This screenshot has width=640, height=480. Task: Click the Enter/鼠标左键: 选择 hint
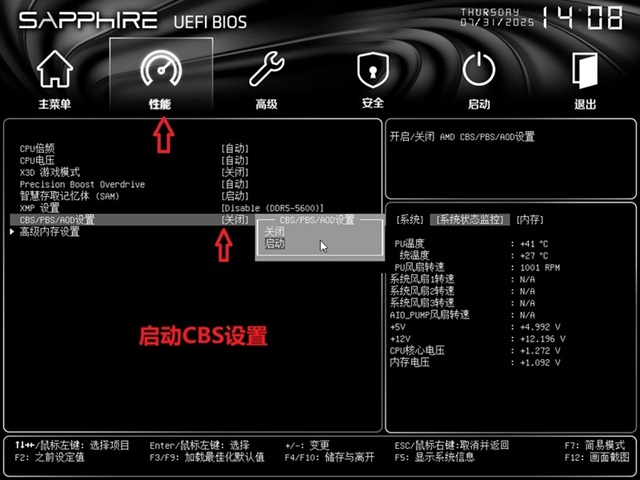pyautogui.click(x=199, y=445)
